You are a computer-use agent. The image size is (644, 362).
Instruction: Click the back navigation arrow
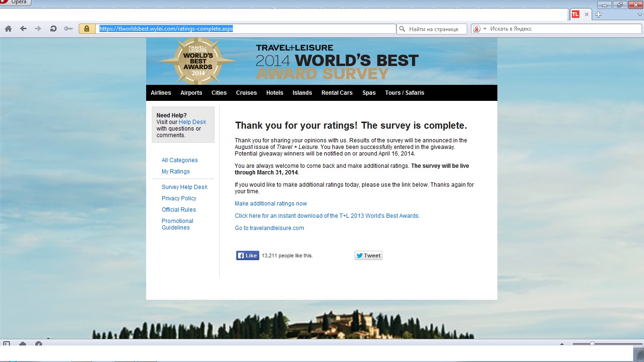click(x=23, y=29)
